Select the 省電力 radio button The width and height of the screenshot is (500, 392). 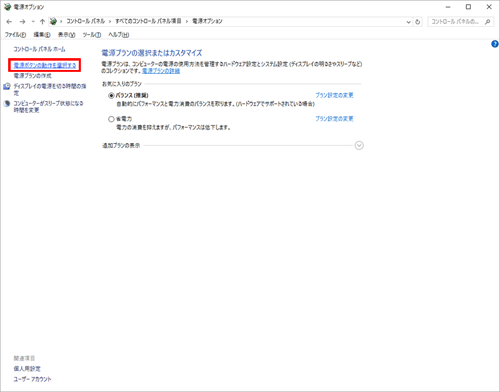pyautogui.click(x=111, y=119)
